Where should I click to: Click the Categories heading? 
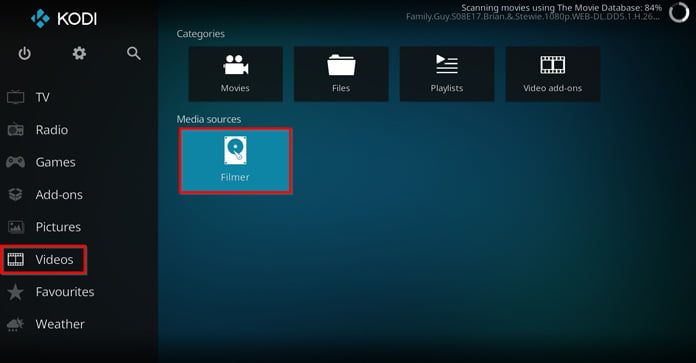pos(201,34)
